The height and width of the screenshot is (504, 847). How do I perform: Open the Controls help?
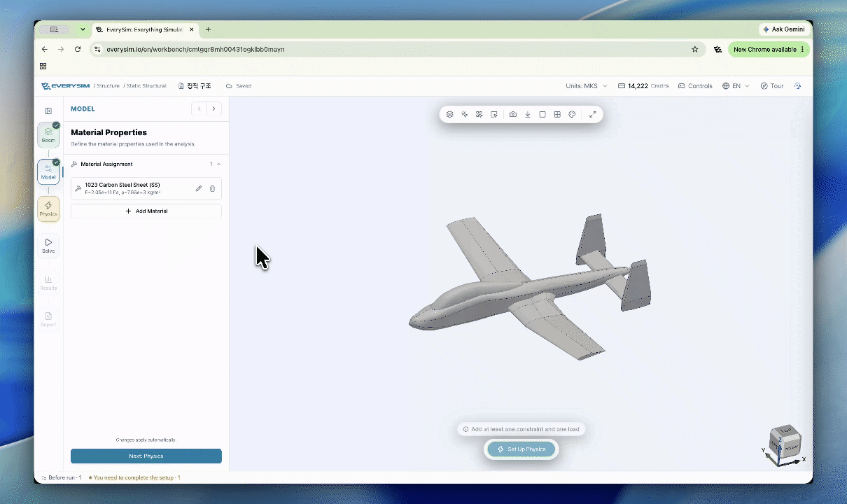[695, 86]
